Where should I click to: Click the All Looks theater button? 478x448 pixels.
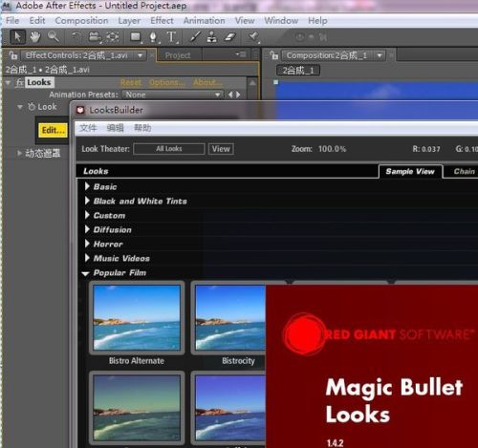(169, 149)
